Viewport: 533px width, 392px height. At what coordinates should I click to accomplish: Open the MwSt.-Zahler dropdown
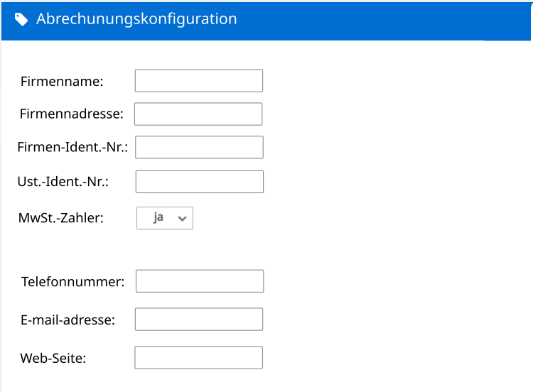coord(165,218)
